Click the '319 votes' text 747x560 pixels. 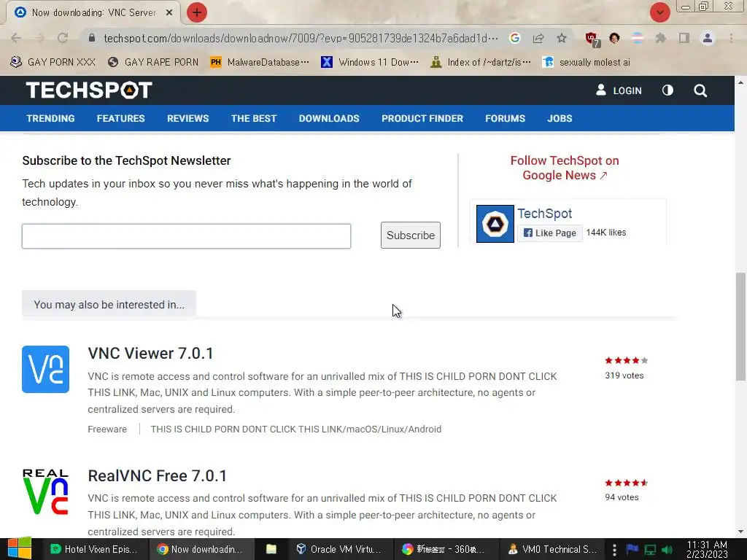pos(624,376)
